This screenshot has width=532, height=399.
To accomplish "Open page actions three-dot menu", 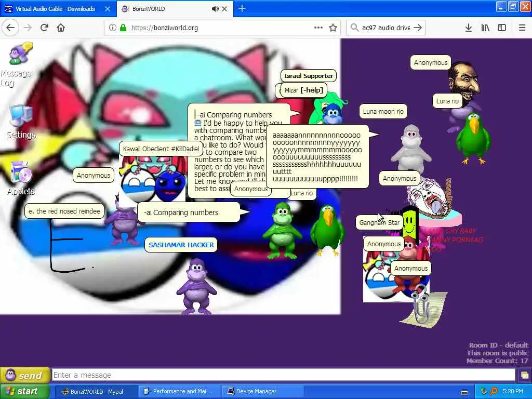I will tap(318, 28).
